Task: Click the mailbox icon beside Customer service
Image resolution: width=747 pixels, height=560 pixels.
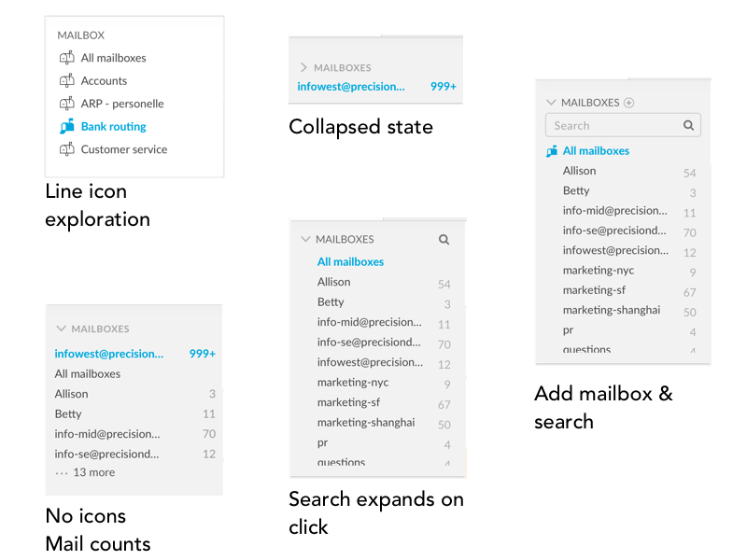Action: 66,149
